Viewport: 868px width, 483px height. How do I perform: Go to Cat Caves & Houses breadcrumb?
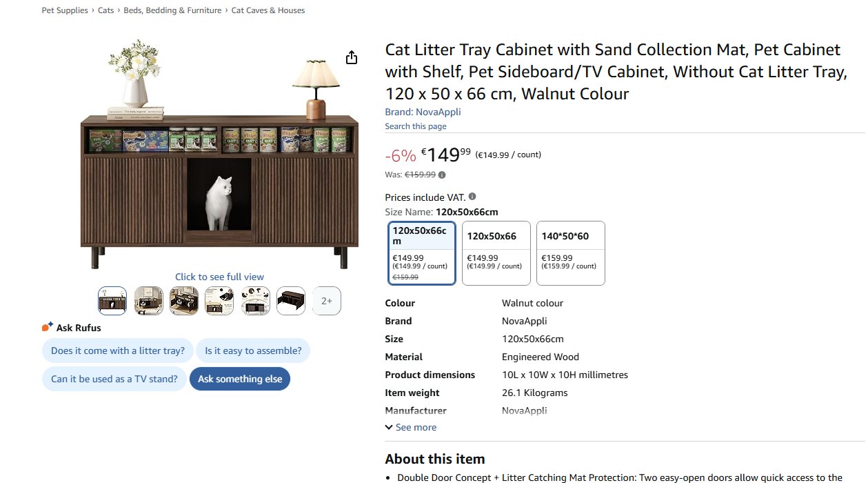268,10
